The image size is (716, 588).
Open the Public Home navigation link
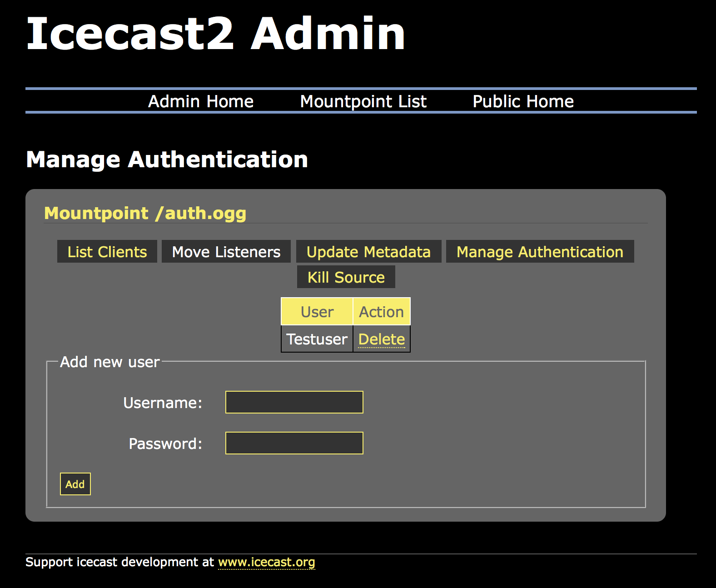[x=523, y=101]
